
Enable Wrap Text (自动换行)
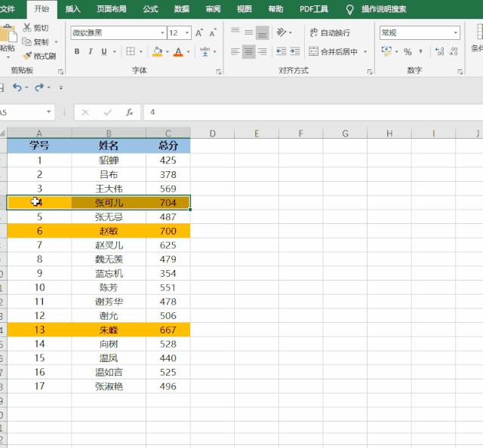[x=330, y=32]
